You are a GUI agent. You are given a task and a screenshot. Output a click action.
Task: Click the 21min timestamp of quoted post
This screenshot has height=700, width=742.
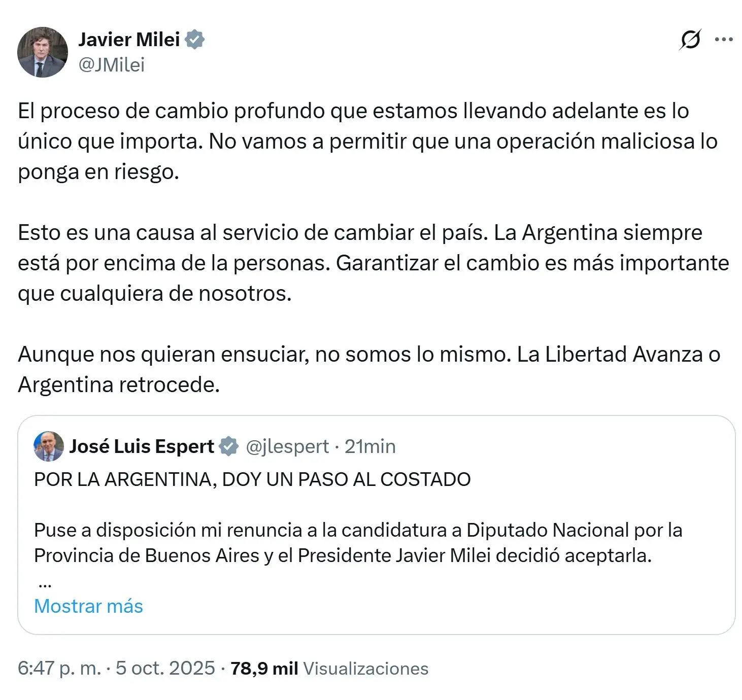(x=370, y=446)
